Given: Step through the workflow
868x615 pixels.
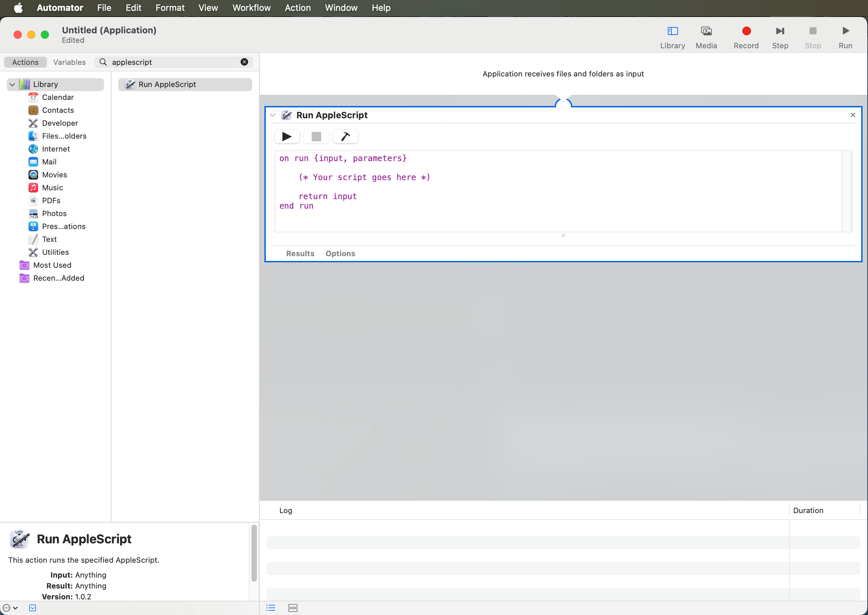Looking at the screenshot, I should (780, 37).
